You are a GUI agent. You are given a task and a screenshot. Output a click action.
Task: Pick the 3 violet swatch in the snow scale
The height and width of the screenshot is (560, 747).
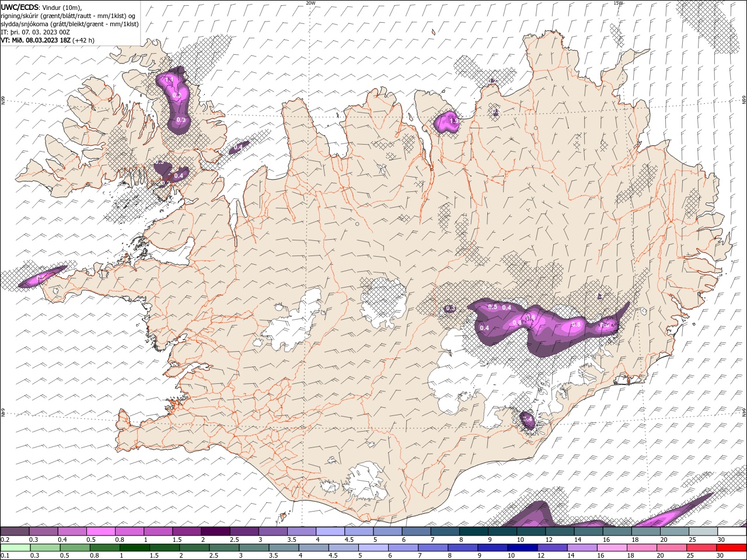[273, 531]
